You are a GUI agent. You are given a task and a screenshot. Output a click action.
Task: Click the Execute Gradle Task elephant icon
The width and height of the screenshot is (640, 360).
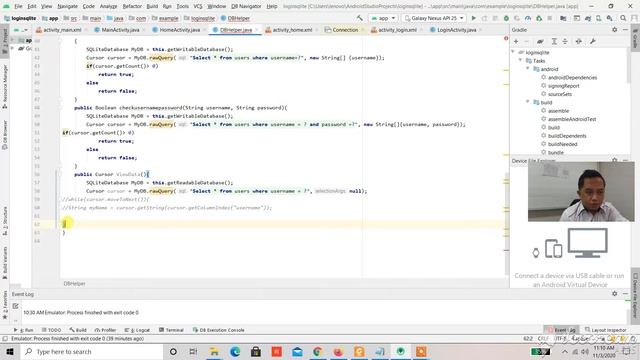(x=540, y=41)
